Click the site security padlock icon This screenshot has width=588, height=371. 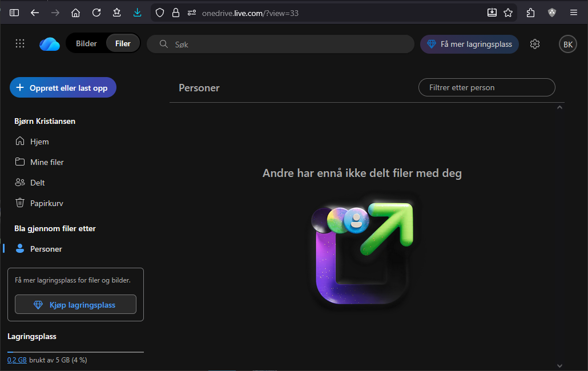(x=175, y=13)
